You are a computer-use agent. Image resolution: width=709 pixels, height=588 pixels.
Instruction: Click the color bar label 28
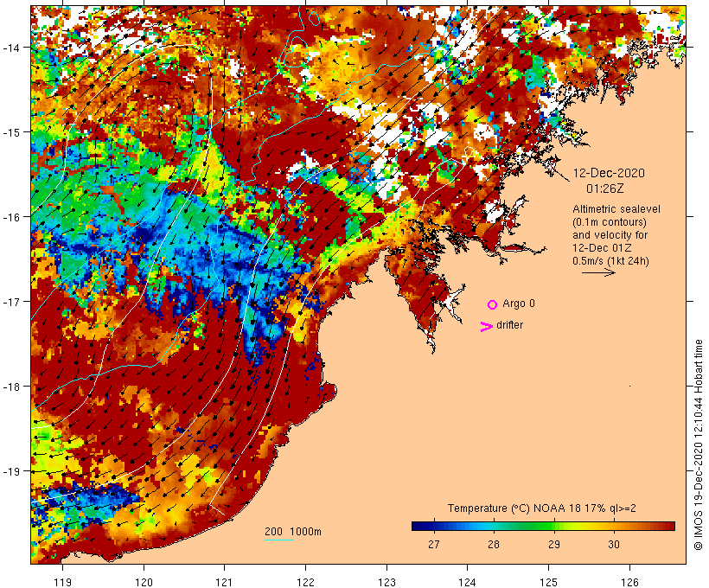[x=494, y=544]
